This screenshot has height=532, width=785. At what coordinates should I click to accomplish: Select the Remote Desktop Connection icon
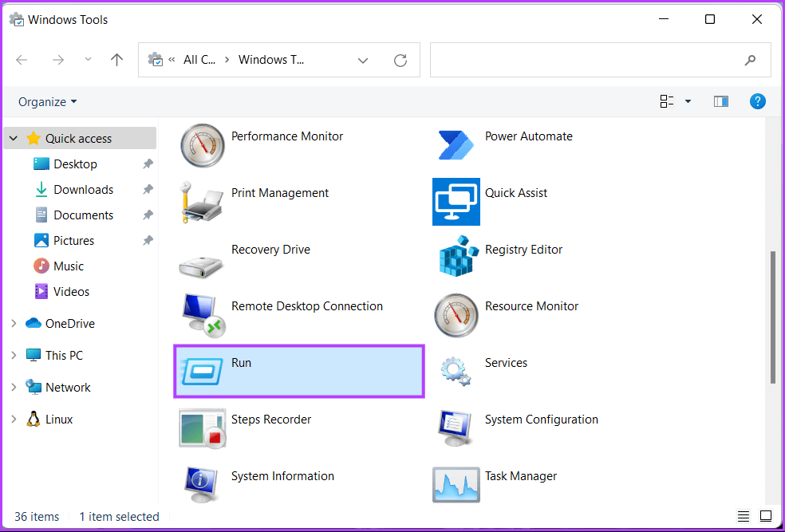203,315
